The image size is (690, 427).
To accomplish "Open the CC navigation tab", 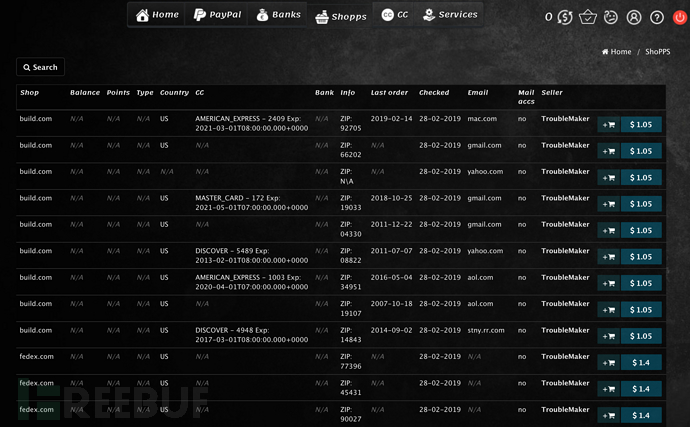I will click(394, 15).
